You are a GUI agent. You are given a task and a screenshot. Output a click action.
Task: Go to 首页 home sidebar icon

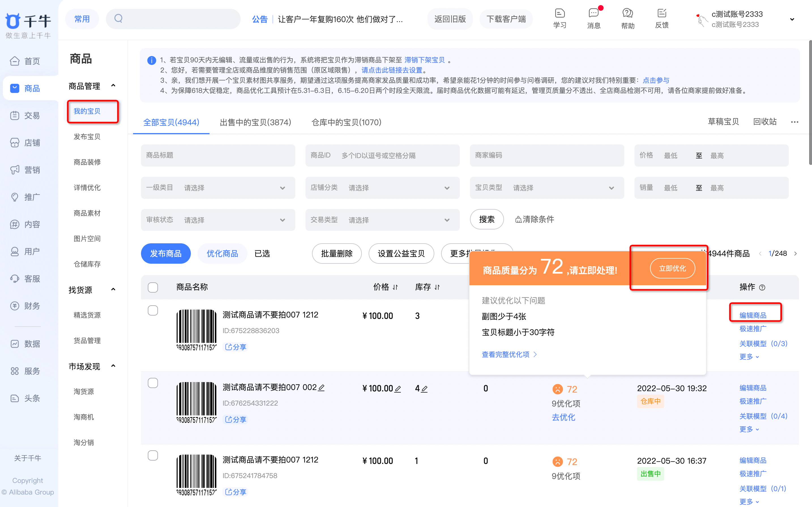15,61
